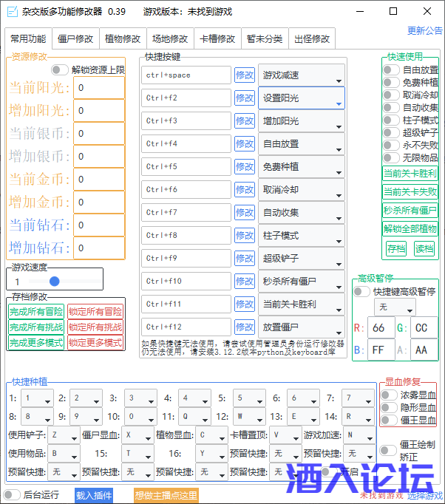Click the Ctrl+f2 hotkey field
445x504 pixels.
[x=186, y=98]
